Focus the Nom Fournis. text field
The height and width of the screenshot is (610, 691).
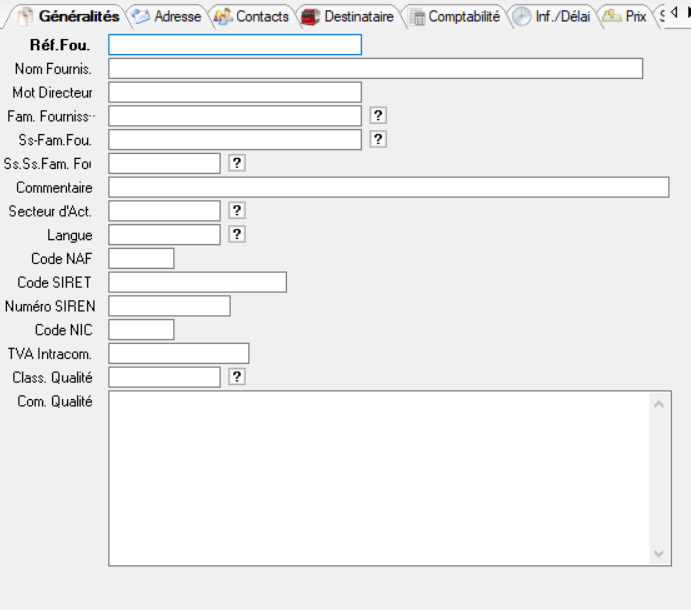click(375, 68)
